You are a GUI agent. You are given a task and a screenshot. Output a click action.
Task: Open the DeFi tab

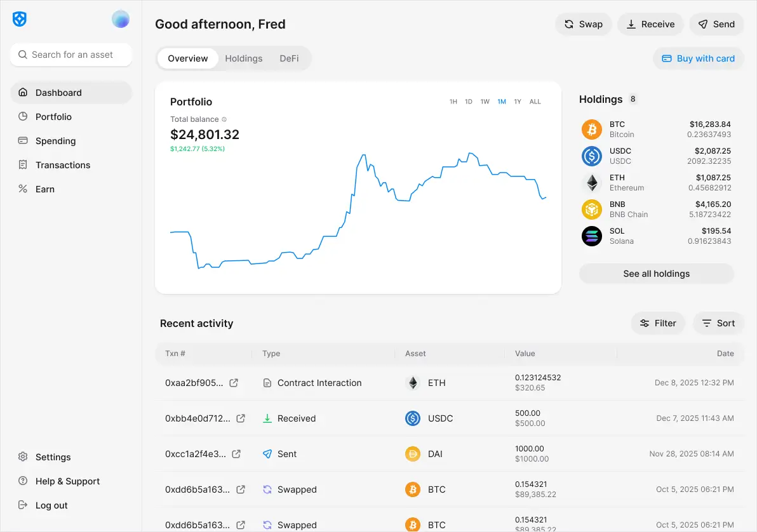click(x=289, y=58)
